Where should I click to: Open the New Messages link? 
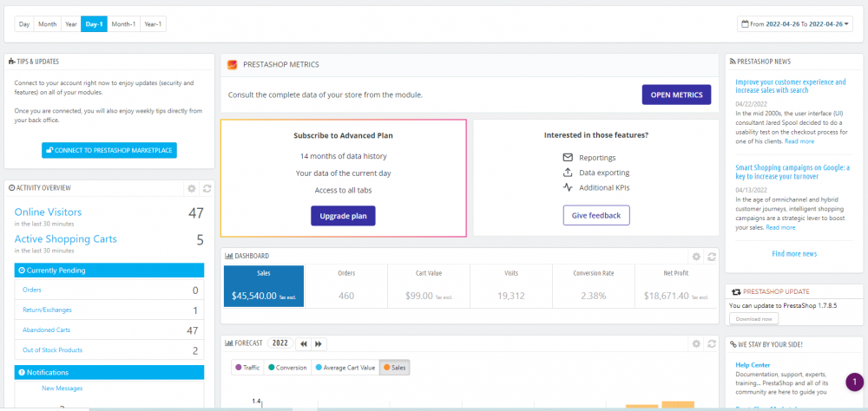point(62,388)
